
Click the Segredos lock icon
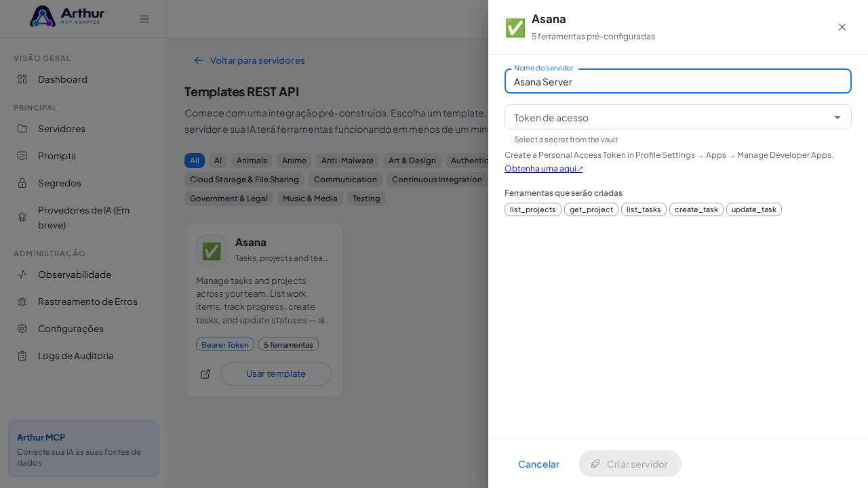click(22, 183)
